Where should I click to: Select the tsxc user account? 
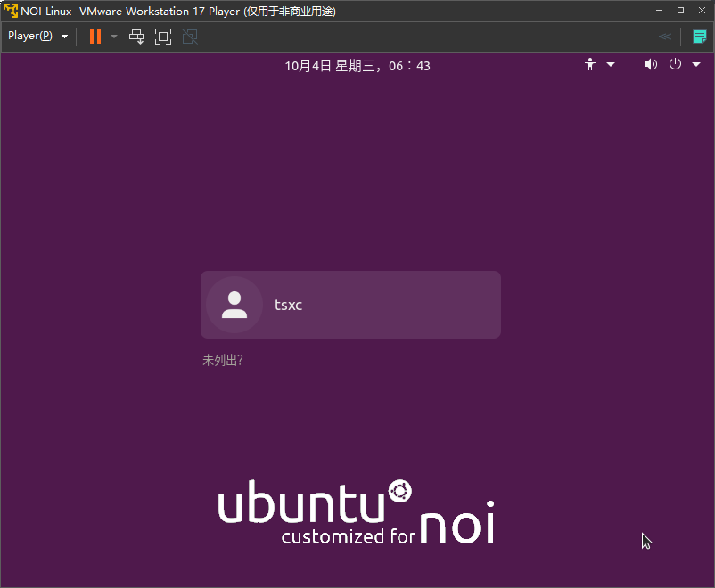pos(350,305)
